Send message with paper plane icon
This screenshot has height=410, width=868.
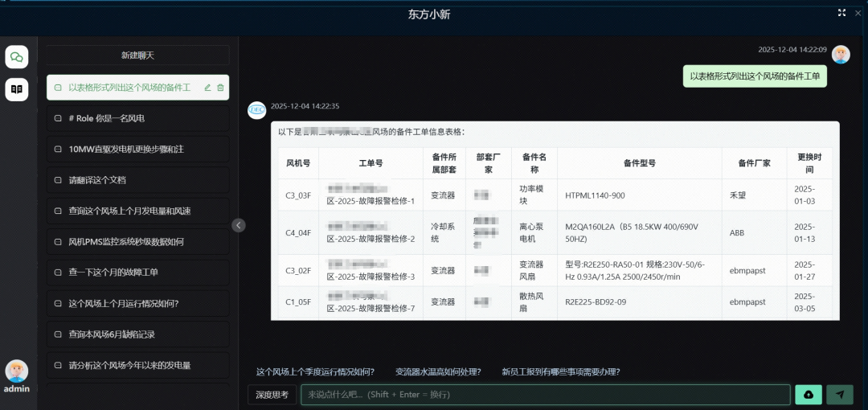[x=840, y=395]
